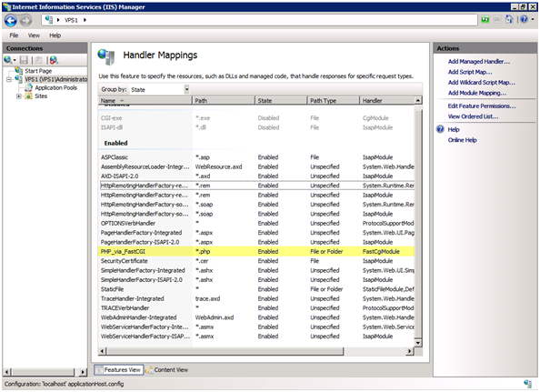Switch to Features View tab
The image size is (540, 392).
118,370
